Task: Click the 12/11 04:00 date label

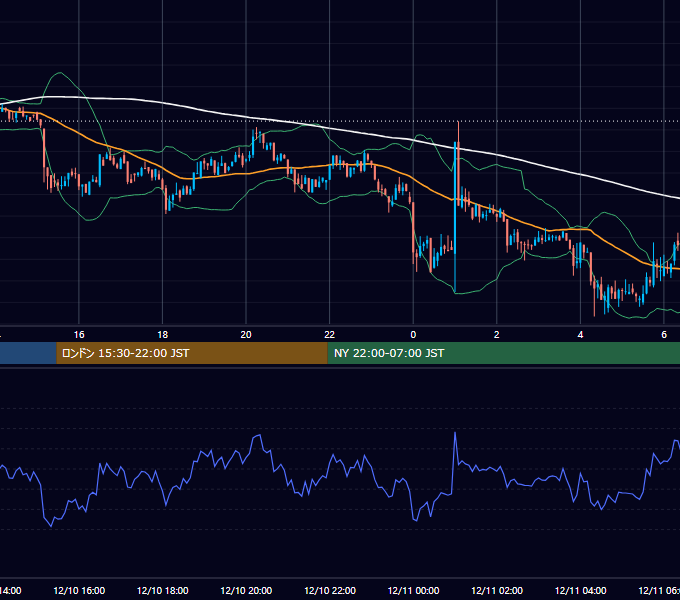Action: (581, 590)
